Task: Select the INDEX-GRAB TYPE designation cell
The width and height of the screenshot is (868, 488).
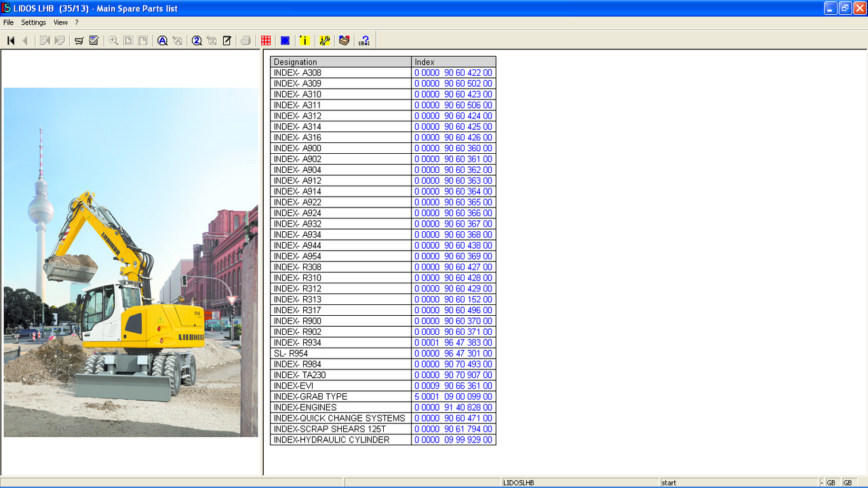Action: coord(340,396)
